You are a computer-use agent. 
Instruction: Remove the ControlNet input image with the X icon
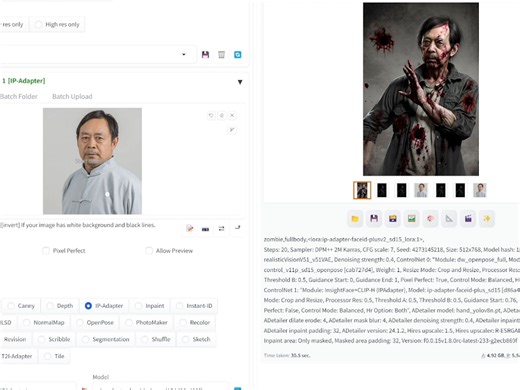232,115
